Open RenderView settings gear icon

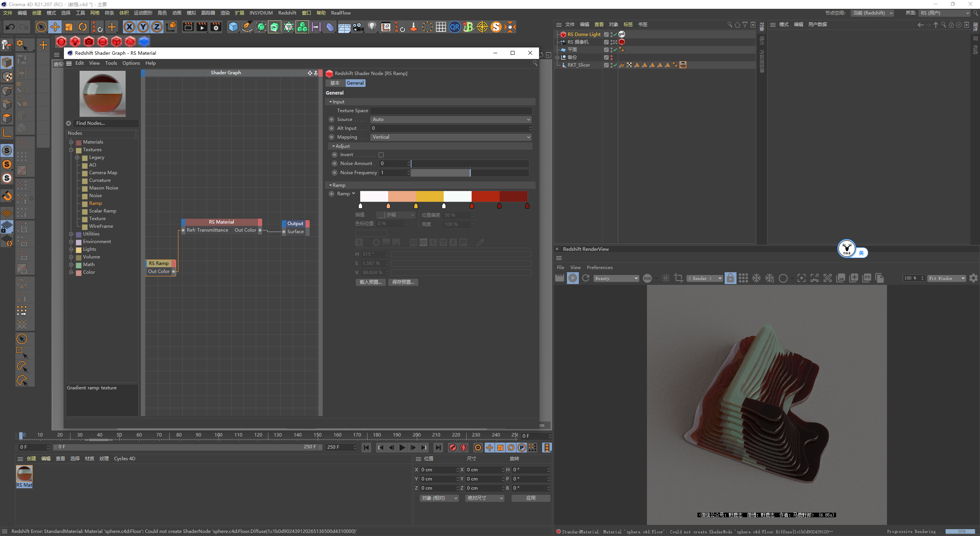point(973,278)
